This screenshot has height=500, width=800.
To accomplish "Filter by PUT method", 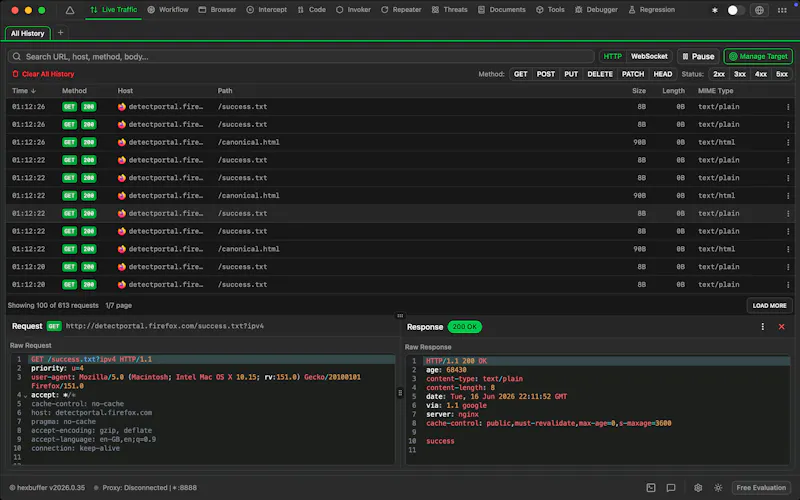I will [x=571, y=74].
